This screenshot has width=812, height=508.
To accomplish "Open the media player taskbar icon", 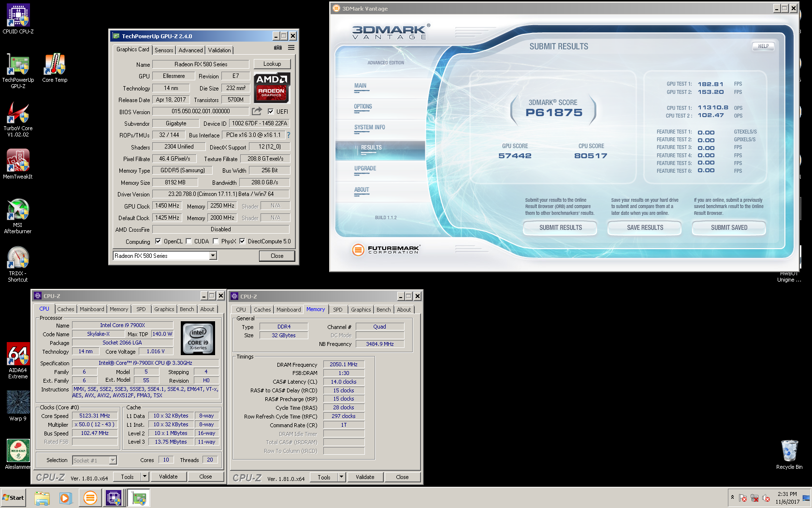I will (x=66, y=498).
